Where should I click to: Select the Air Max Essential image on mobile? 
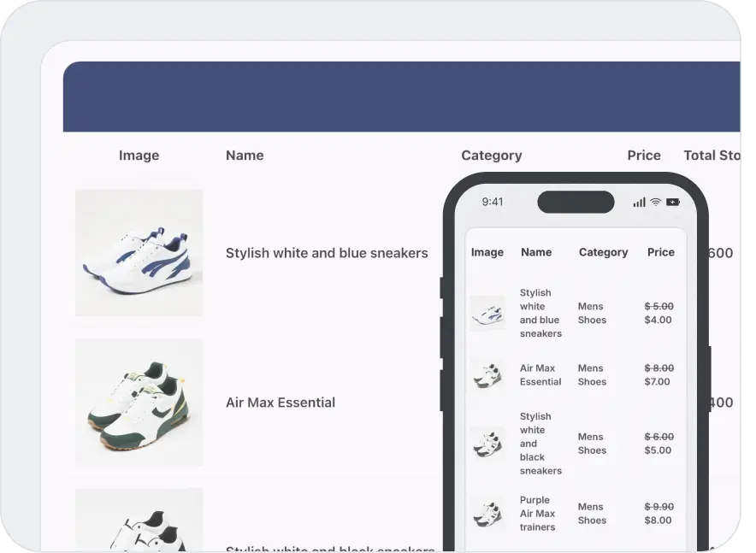click(487, 375)
